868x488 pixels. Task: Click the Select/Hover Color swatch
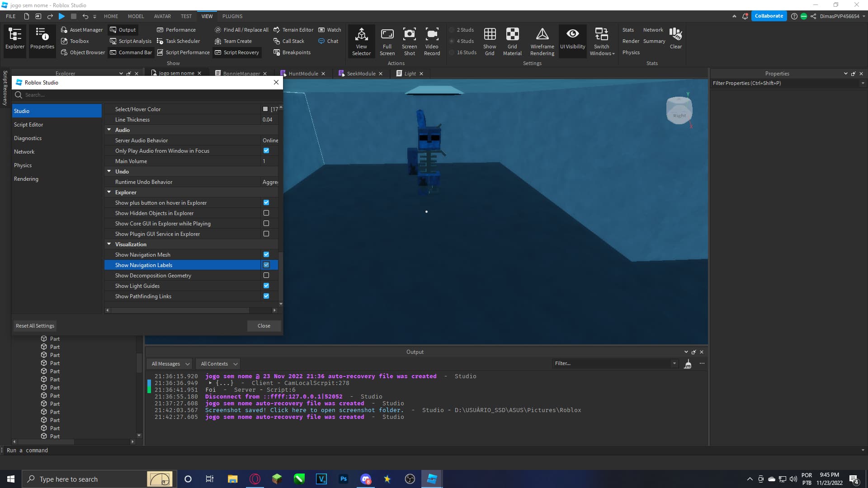click(265, 109)
